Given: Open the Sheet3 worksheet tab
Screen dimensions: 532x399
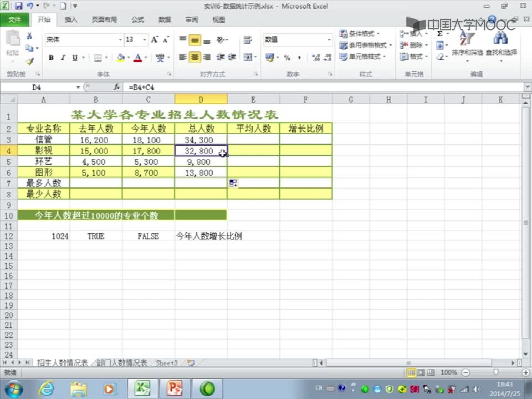Looking at the screenshot, I should (166, 362).
